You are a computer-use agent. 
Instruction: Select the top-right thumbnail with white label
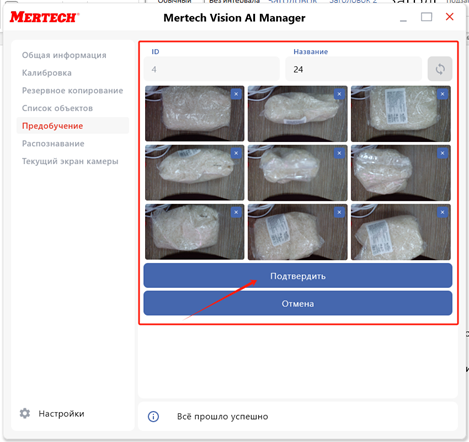[x=401, y=114]
